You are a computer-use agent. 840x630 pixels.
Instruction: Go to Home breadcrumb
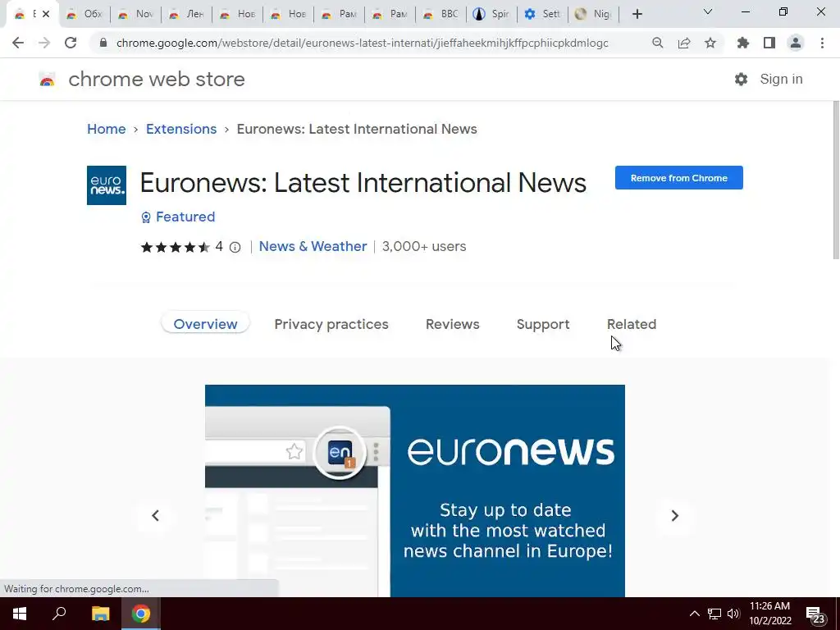click(107, 129)
